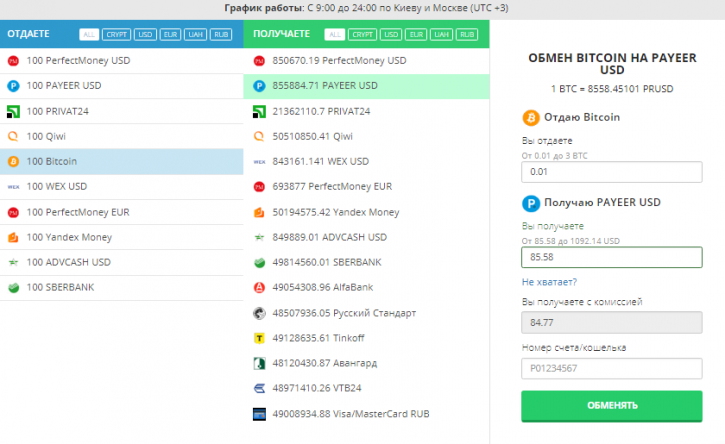
Task: Click the Bitcoin icon in ОТДАЕТЕ list
Action: 13,161
